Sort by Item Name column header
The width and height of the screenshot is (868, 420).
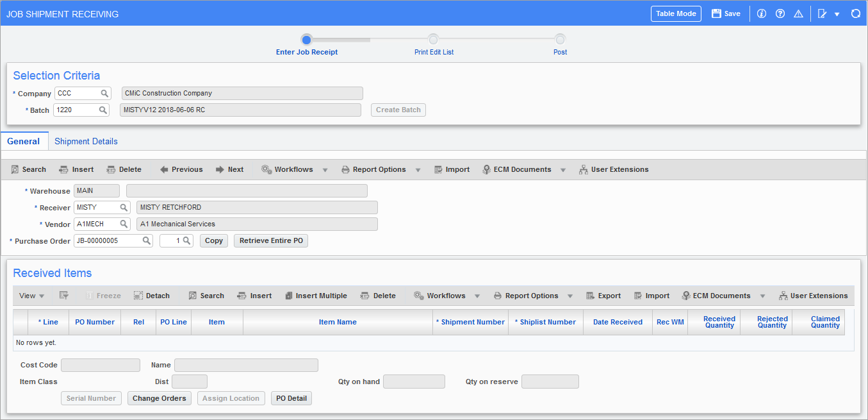coord(338,322)
